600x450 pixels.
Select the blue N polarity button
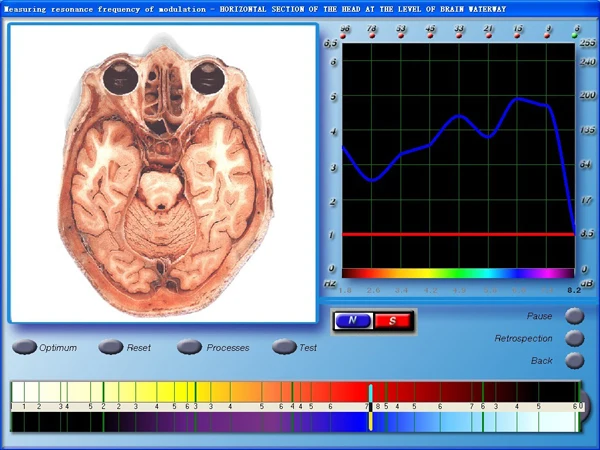(353, 321)
